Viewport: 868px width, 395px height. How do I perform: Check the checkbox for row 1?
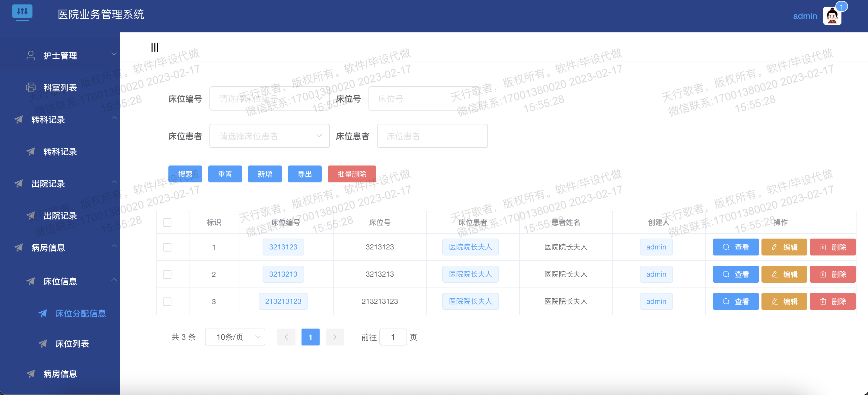pyautogui.click(x=167, y=247)
